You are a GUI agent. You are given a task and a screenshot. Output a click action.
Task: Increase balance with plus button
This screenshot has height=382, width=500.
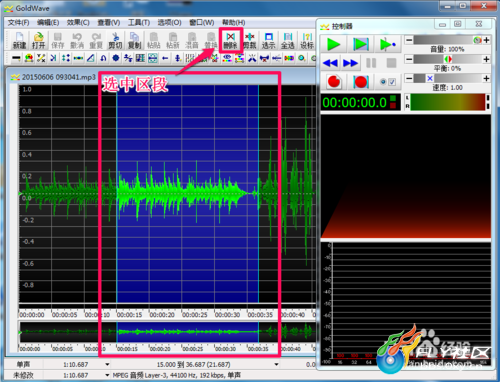click(x=486, y=59)
